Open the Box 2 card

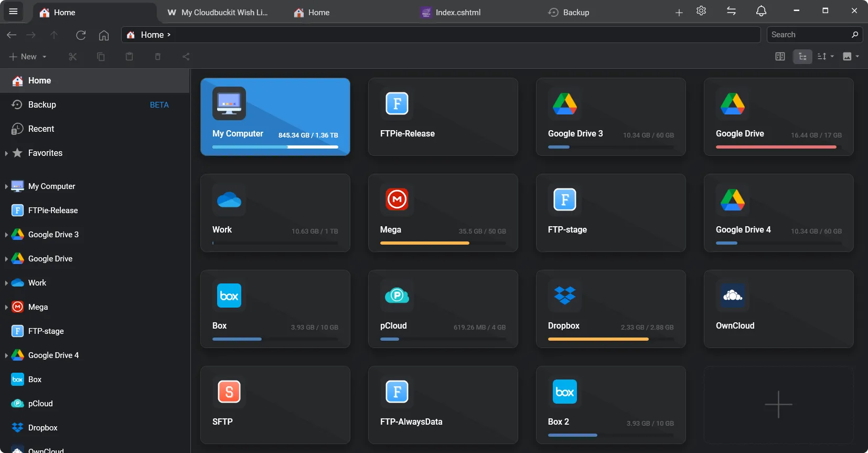[611, 405]
